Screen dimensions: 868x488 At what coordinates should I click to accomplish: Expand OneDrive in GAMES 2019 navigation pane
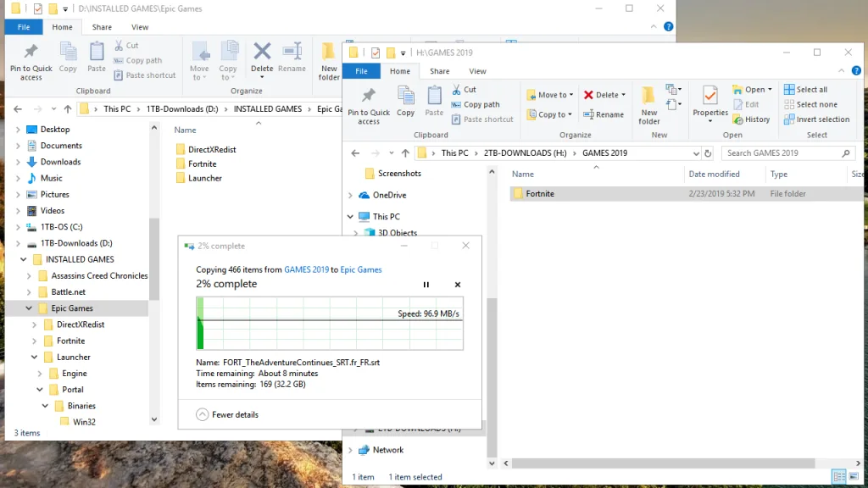[350, 196]
